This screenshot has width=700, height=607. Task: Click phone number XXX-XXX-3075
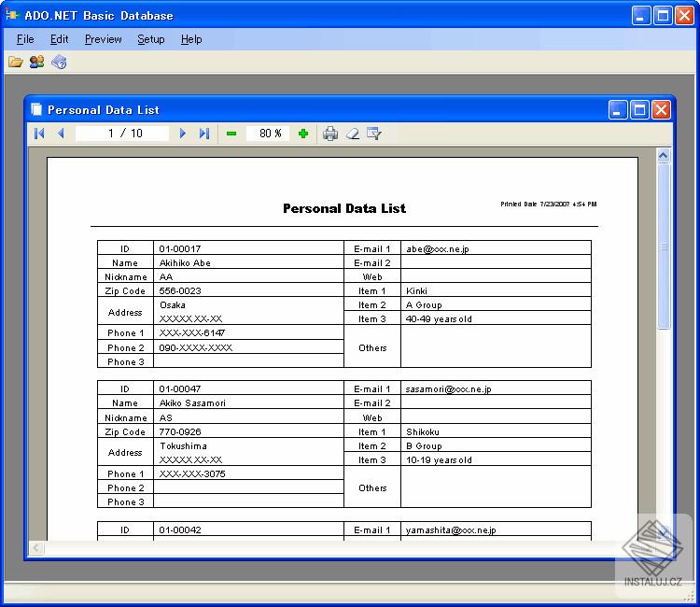pos(192,473)
